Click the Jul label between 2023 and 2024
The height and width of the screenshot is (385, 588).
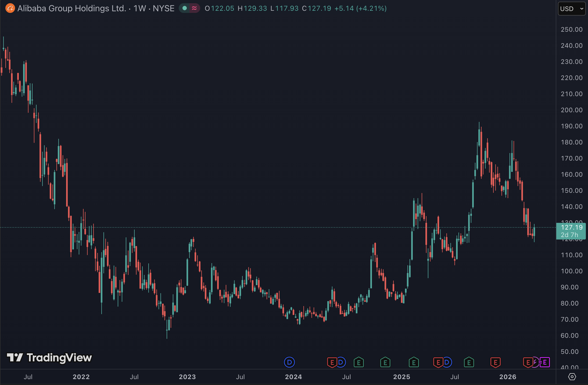(x=241, y=377)
